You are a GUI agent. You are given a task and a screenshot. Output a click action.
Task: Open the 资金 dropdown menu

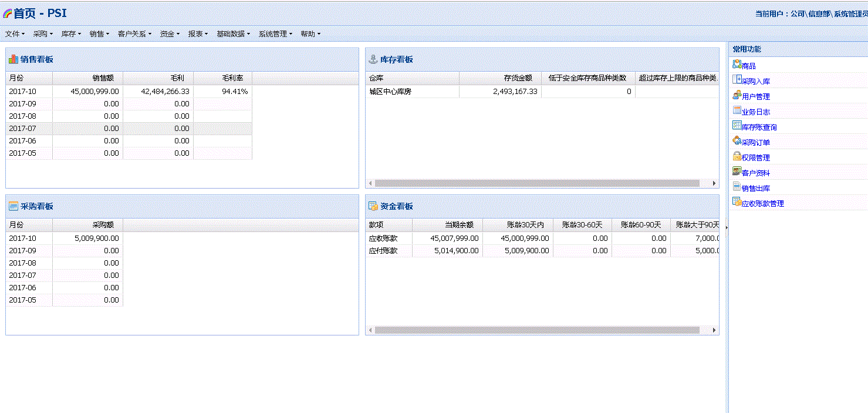point(170,34)
